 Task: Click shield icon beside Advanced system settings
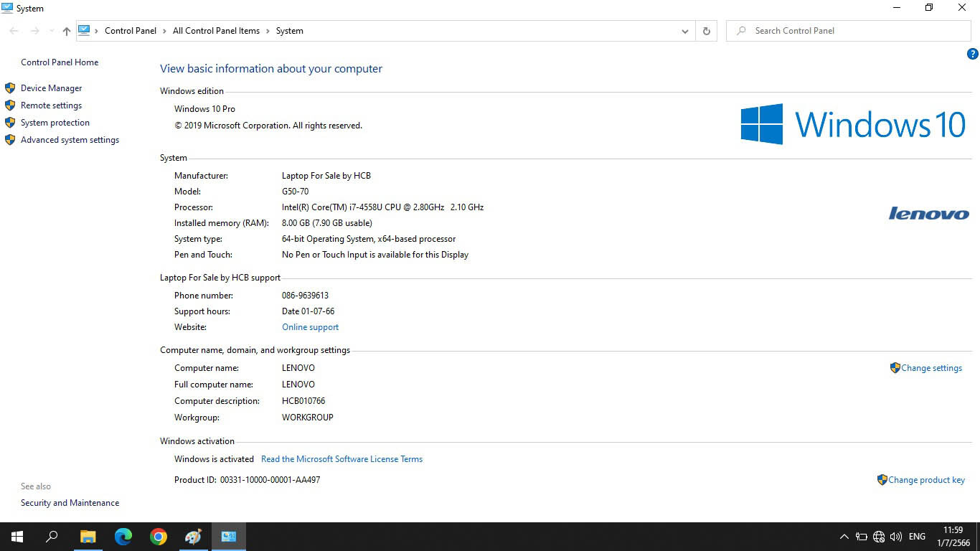click(x=10, y=140)
